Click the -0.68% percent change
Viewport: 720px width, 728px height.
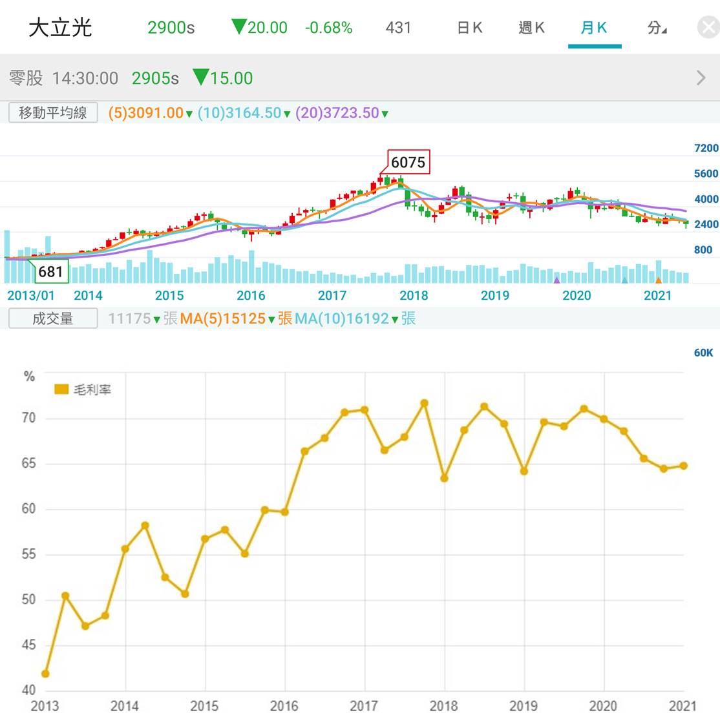[328, 28]
